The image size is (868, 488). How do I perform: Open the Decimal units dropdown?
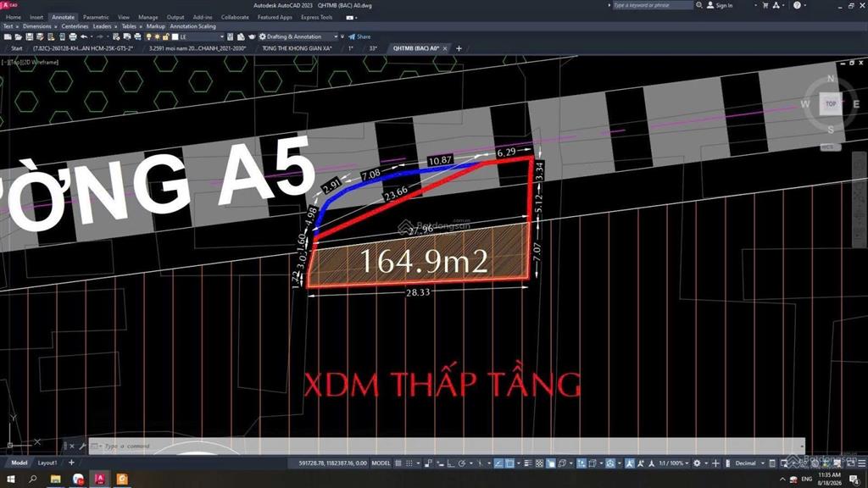tap(749, 463)
